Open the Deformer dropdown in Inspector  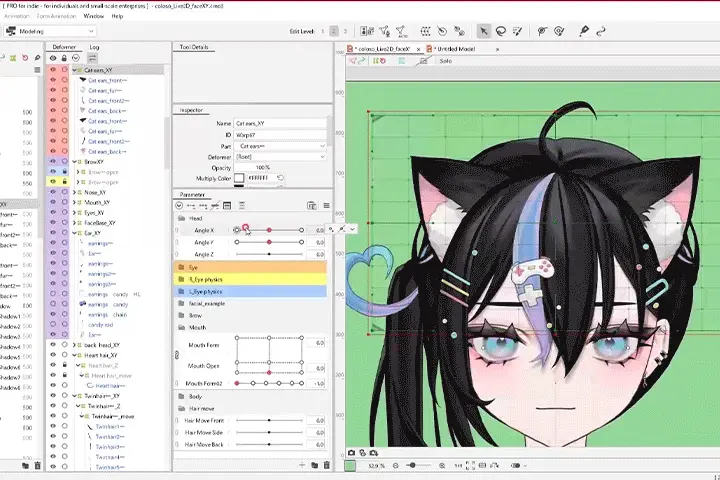coord(281,157)
